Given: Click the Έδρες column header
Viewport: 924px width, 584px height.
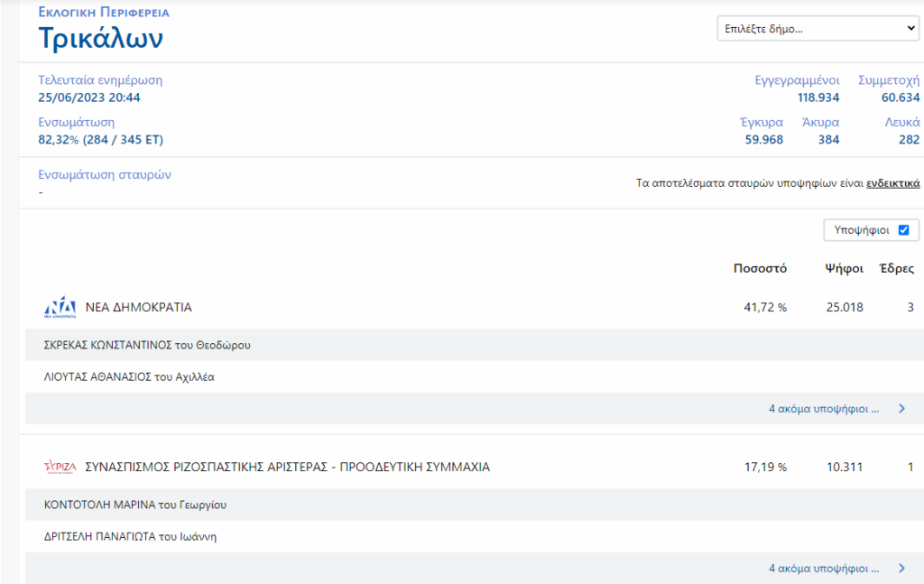Looking at the screenshot, I should 896,268.
